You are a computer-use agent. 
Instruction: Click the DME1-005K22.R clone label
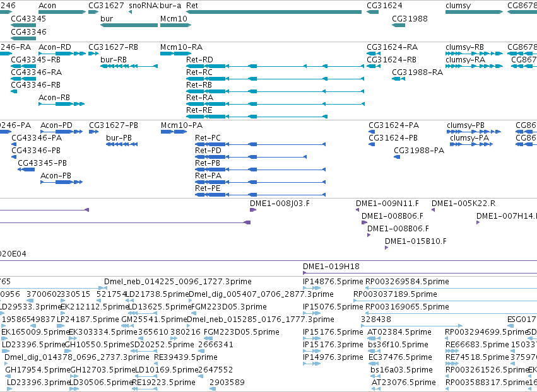pyautogui.click(x=463, y=204)
